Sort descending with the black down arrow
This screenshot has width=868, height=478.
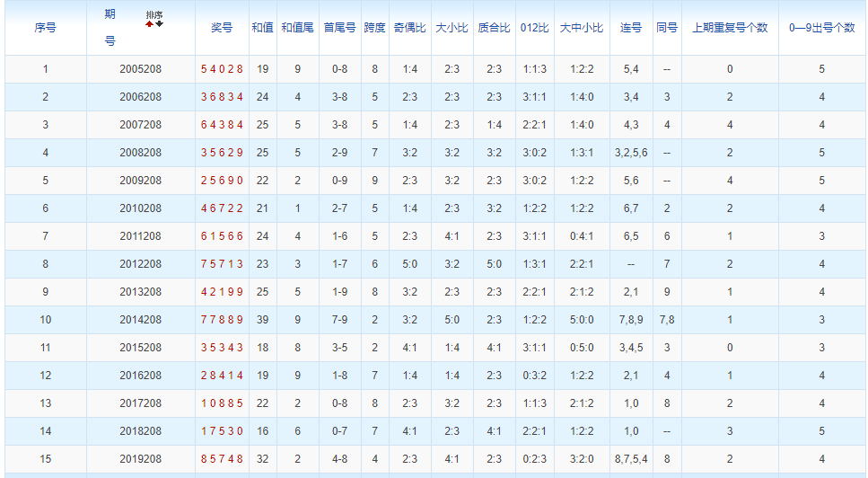160,24
